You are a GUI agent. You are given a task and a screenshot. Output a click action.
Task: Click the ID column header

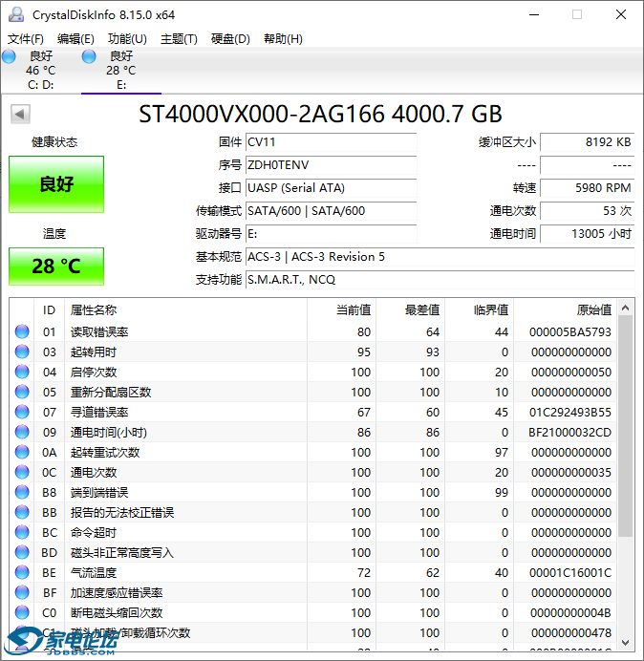point(49,310)
